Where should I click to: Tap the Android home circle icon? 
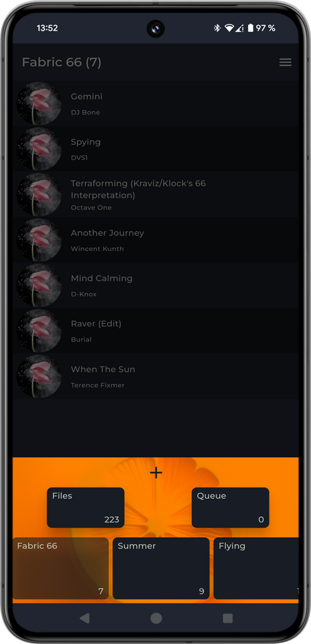[156, 618]
